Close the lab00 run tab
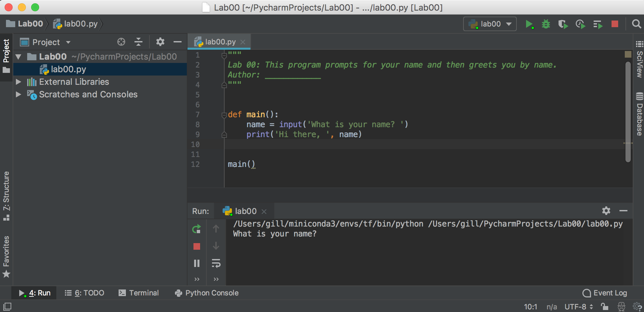Viewport: 644px width, 312px height. [x=264, y=211]
